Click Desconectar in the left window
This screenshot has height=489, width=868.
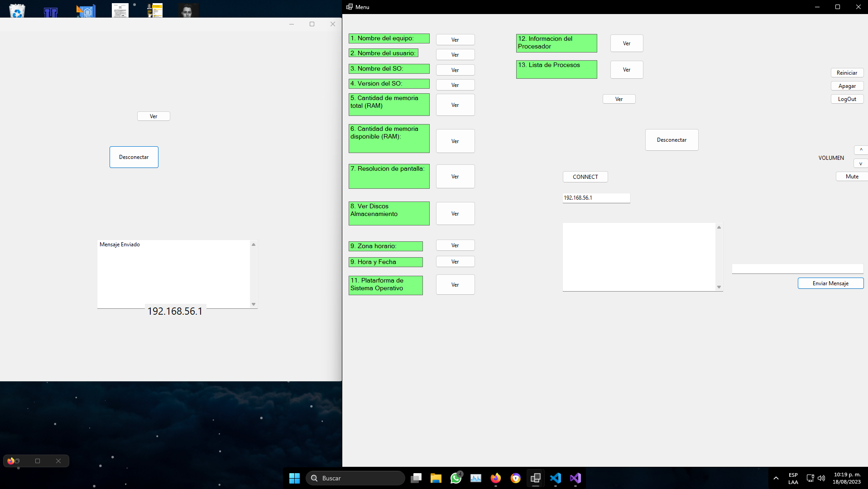[134, 157]
